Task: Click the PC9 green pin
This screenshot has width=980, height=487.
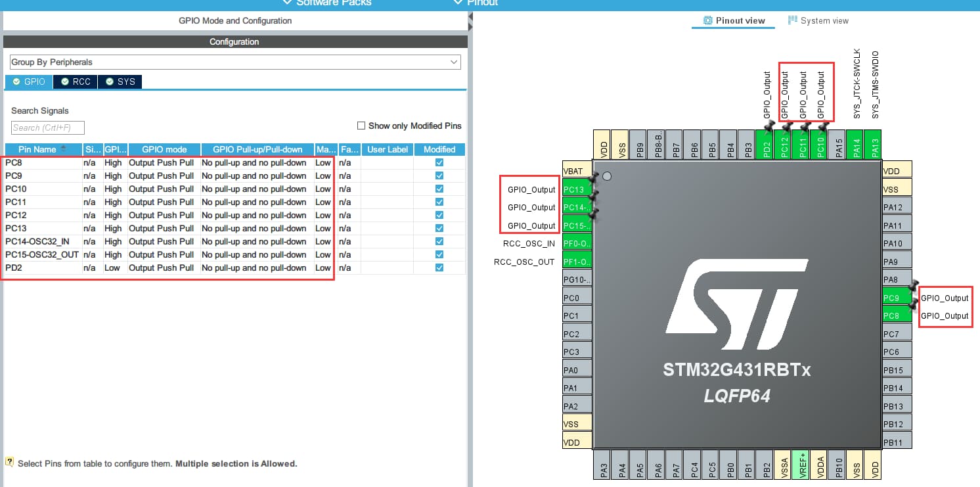Action: tap(896, 298)
